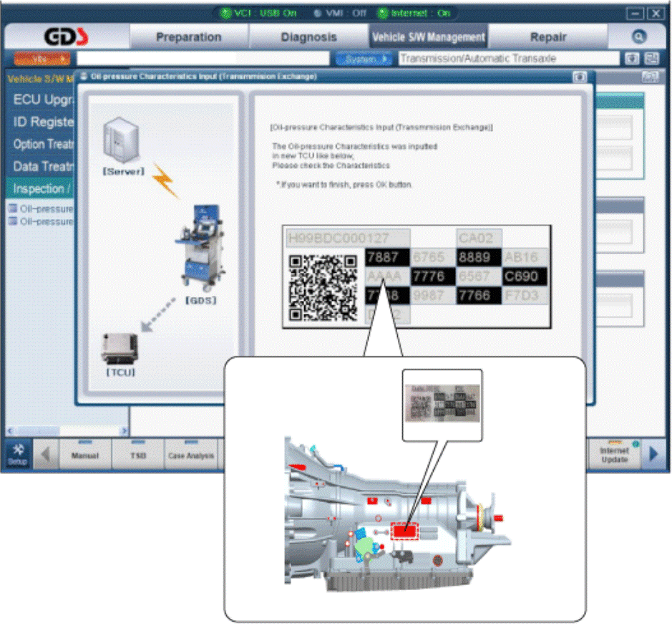This screenshot has width=672, height=641.
Task: Click code cell 8889
Action: [x=479, y=257]
